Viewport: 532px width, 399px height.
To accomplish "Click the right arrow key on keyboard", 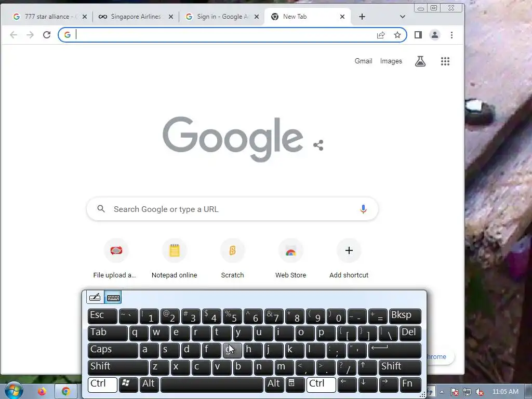I will click(389, 384).
